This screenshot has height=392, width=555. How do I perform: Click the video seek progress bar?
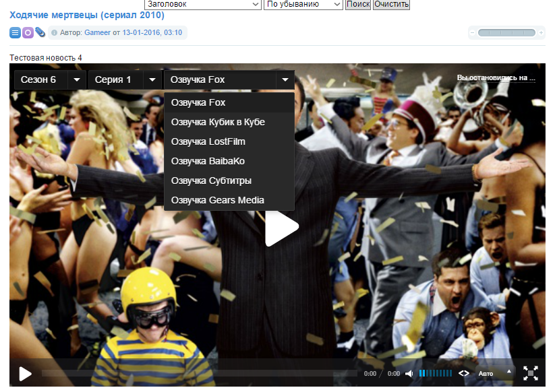click(x=200, y=373)
